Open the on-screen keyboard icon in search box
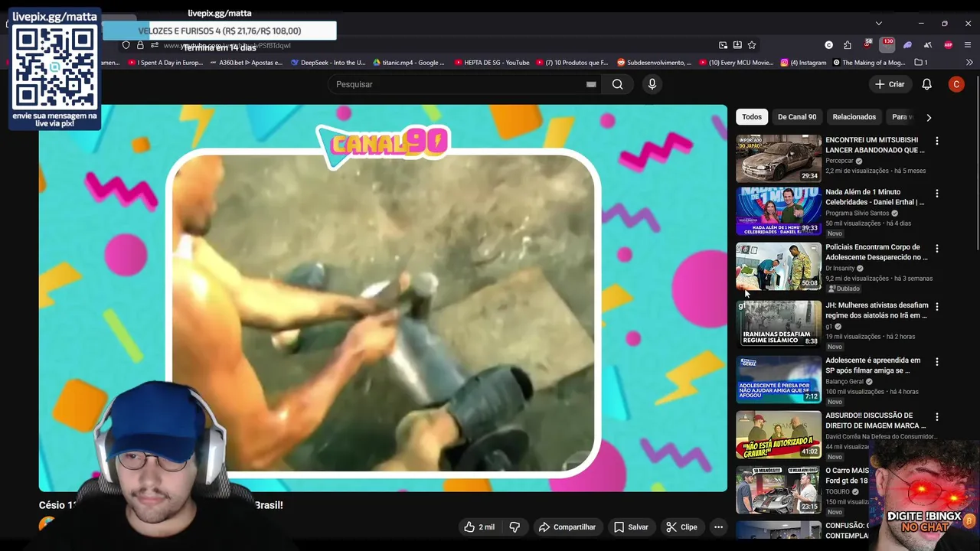Screen dimensions: 980x551 tap(591, 84)
